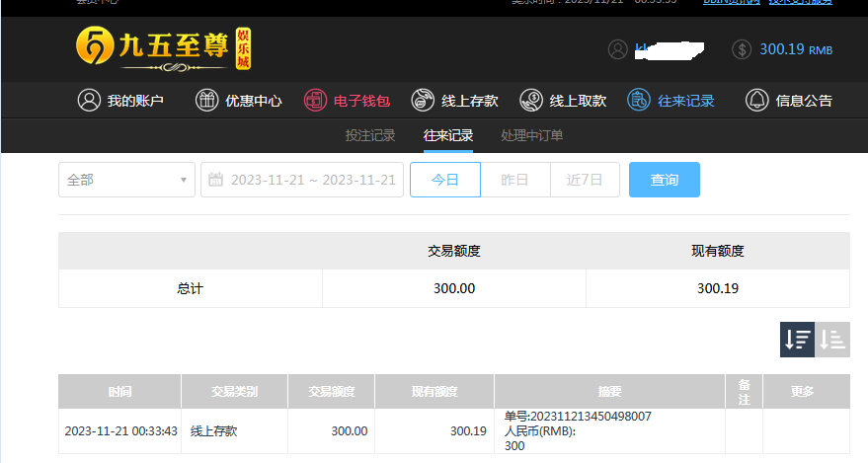Click the 线上存款 deposit icon
868x463 pixels.
tap(423, 101)
